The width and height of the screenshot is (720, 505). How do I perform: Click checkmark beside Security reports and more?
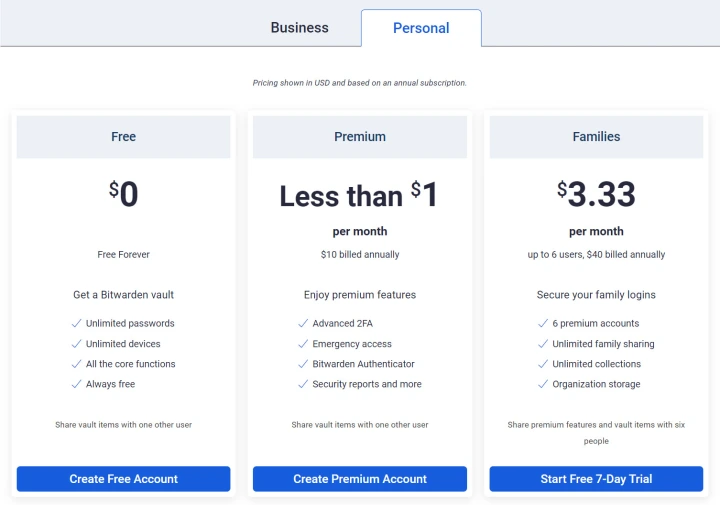click(303, 384)
